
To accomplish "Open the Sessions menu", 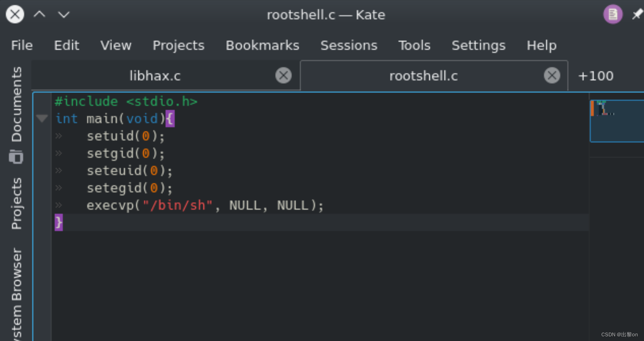I will (348, 45).
